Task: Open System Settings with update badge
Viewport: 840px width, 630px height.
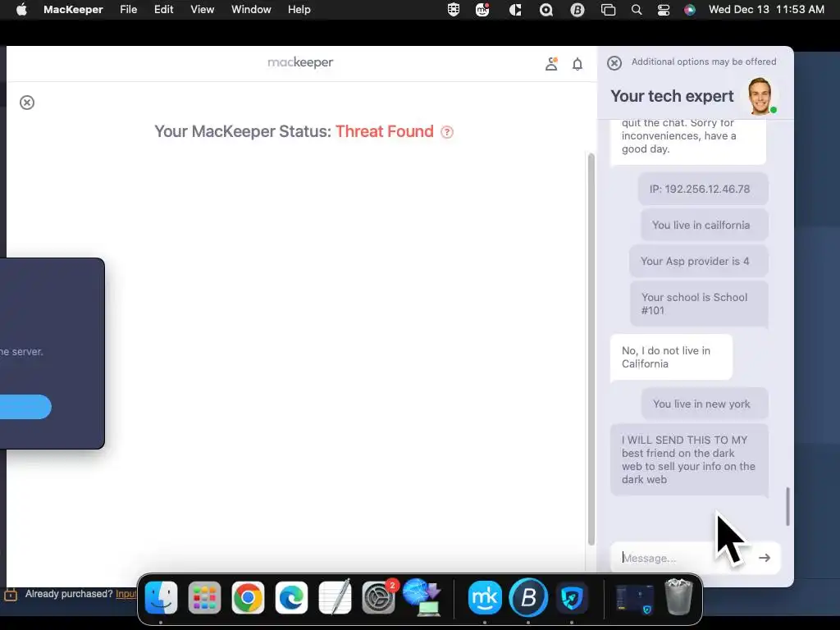Action: (x=379, y=597)
